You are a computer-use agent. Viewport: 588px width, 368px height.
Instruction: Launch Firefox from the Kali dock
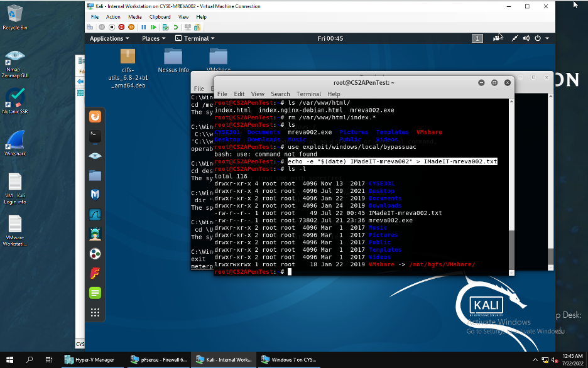(x=95, y=117)
